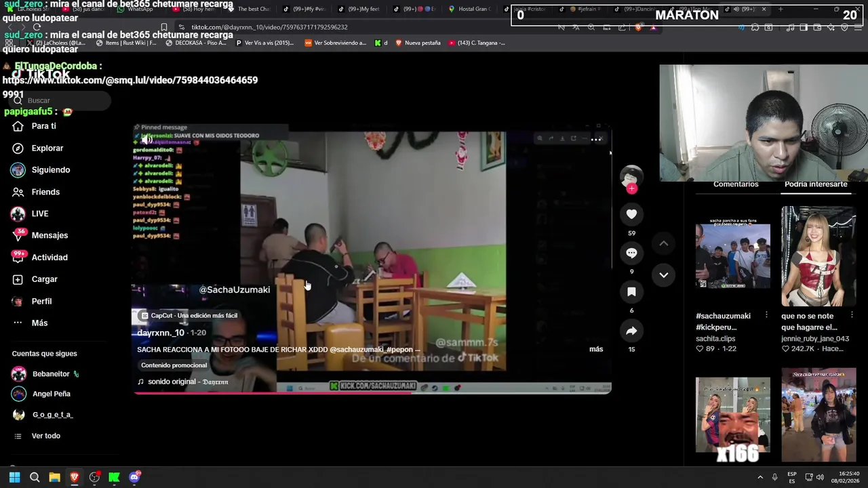Go to previous video up chevron
Screen dimensions: 868x488
click(x=664, y=243)
